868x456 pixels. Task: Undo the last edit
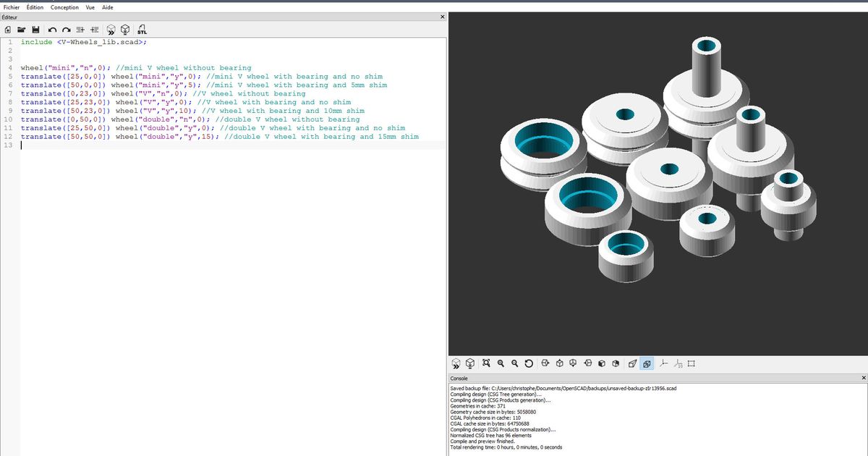(51, 30)
